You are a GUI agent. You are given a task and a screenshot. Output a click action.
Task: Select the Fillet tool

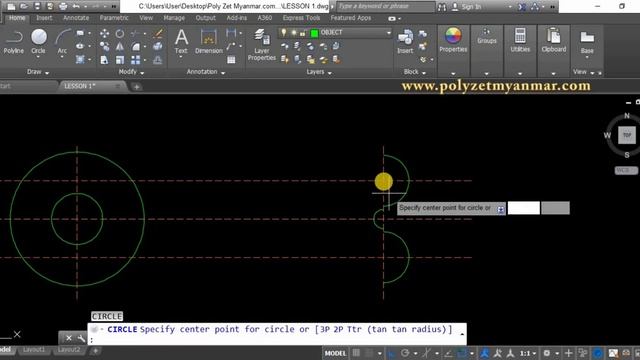(136, 47)
